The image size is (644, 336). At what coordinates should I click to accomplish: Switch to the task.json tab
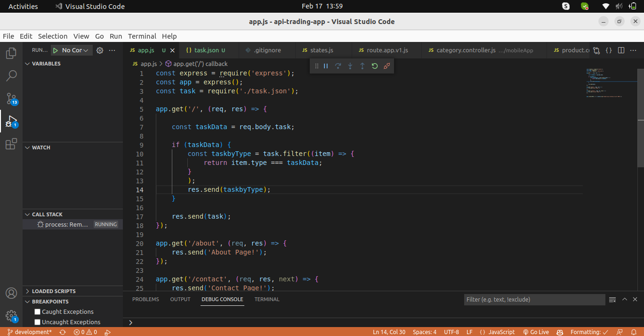click(206, 50)
